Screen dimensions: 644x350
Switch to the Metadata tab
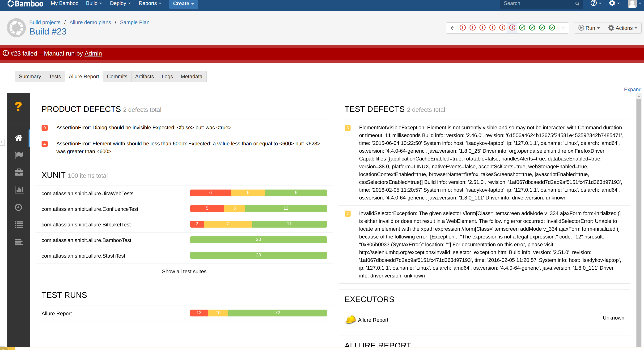(x=191, y=76)
